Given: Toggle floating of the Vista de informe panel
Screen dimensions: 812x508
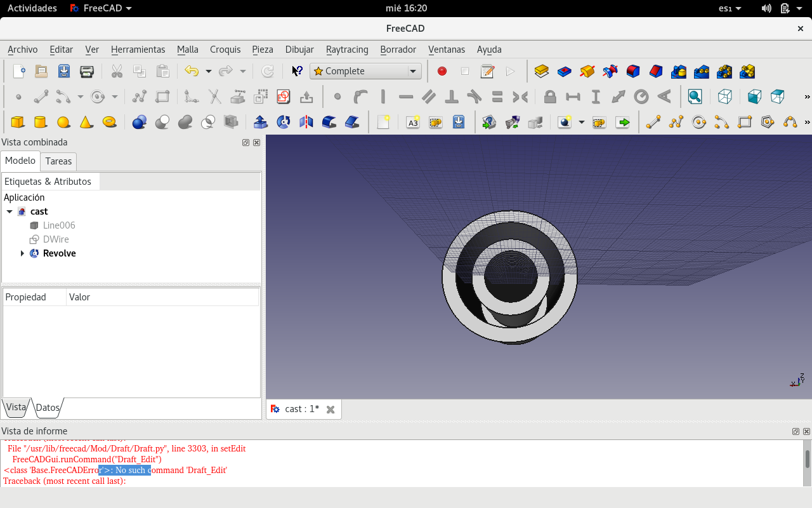Looking at the screenshot, I should (x=796, y=432).
